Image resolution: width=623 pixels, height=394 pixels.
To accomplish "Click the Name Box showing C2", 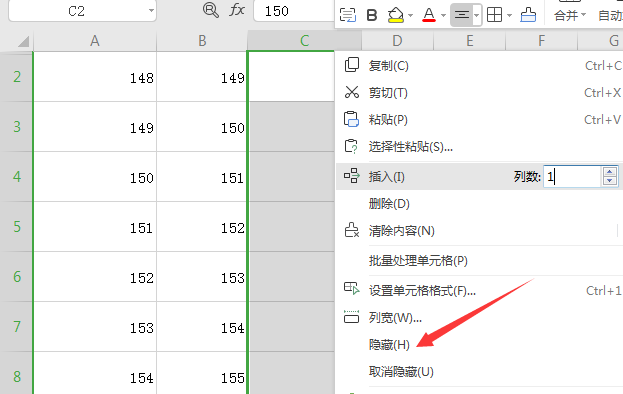I will (x=77, y=11).
